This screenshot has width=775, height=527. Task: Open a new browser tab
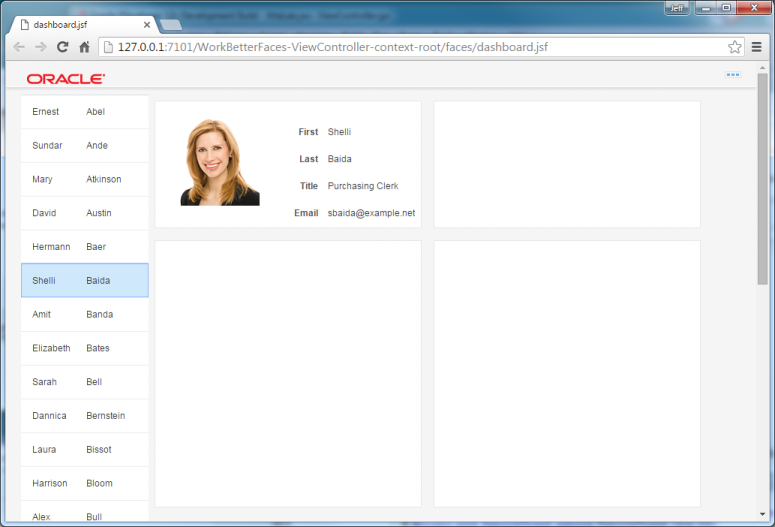click(171, 25)
